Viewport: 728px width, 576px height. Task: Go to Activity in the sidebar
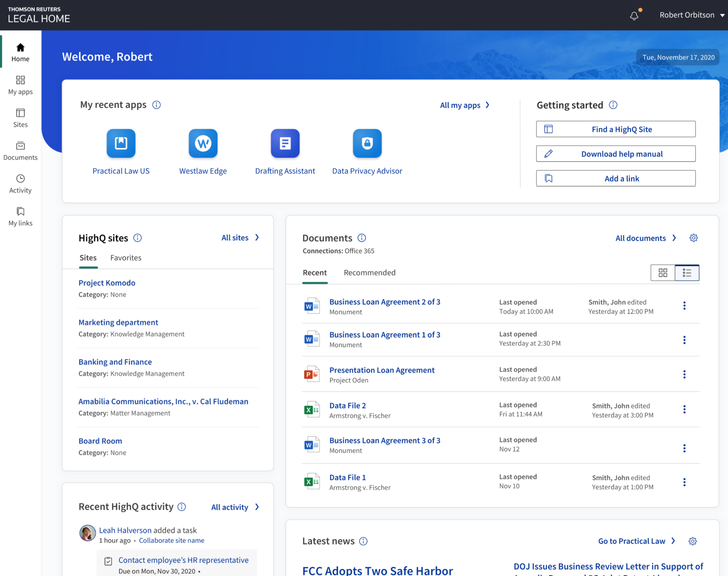click(20, 183)
